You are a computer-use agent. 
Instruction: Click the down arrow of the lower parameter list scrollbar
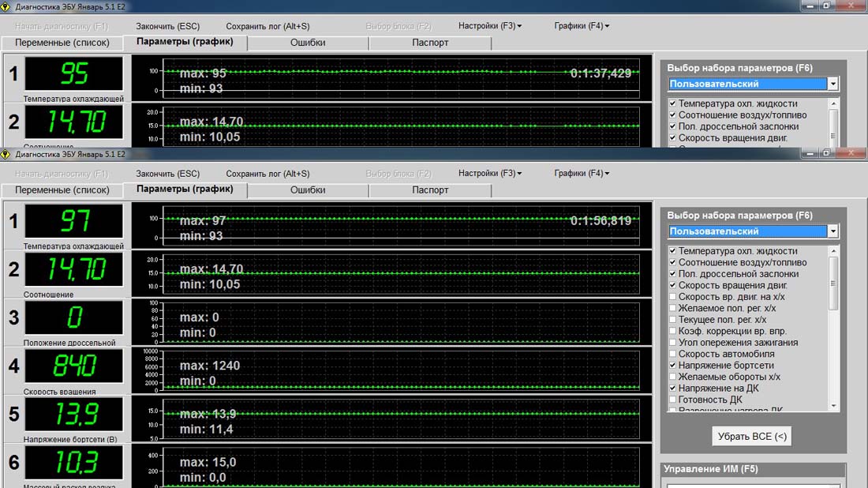(834, 405)
